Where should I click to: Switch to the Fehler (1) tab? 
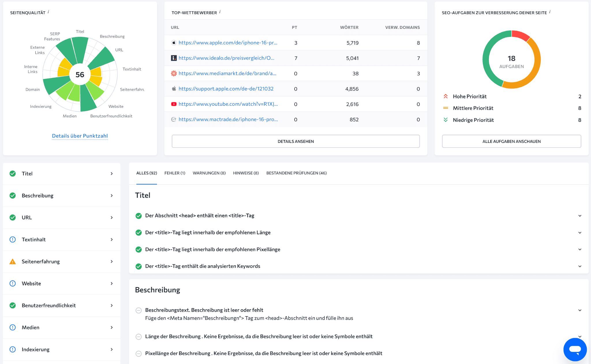coord(175,173)
